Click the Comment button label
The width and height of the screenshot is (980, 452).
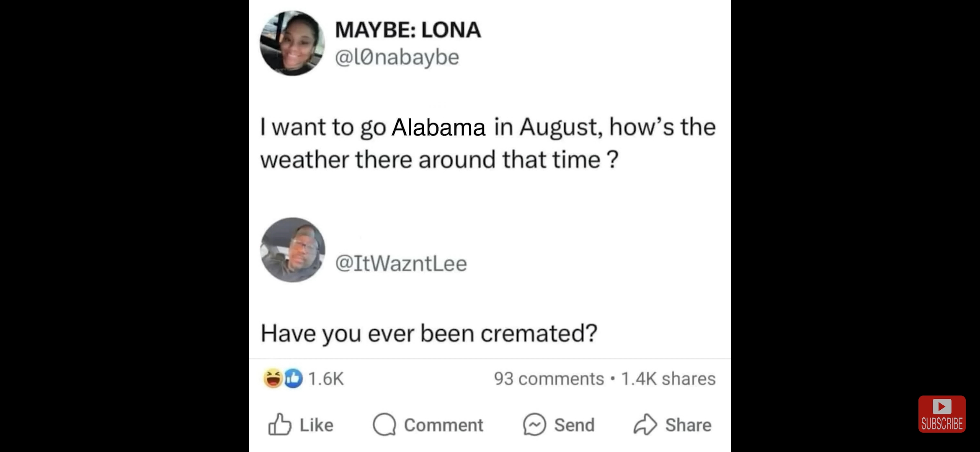(x=444, y=425)
